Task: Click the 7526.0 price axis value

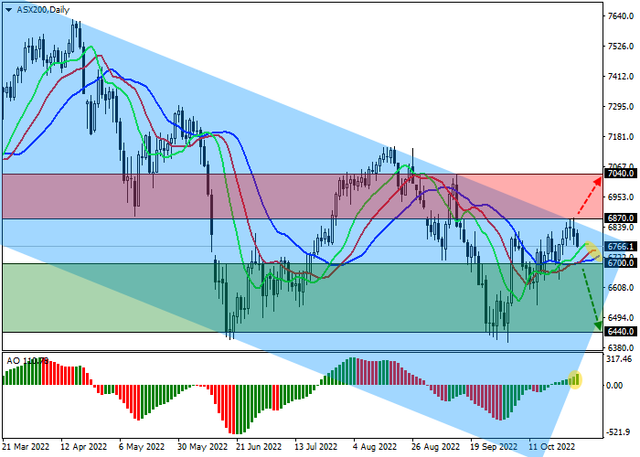Action: coord(620,46)
